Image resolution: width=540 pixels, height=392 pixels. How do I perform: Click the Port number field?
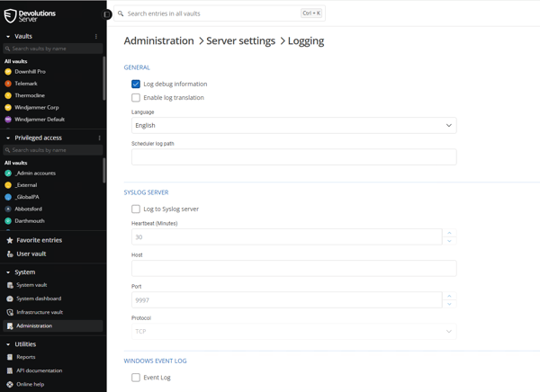pyautogui.click(x=286, y=300)
